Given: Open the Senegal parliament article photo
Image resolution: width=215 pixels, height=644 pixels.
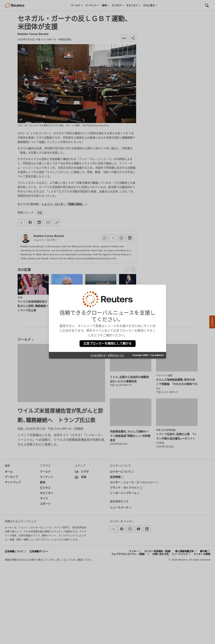Looking at the screenshot, I should coord(77,83).
